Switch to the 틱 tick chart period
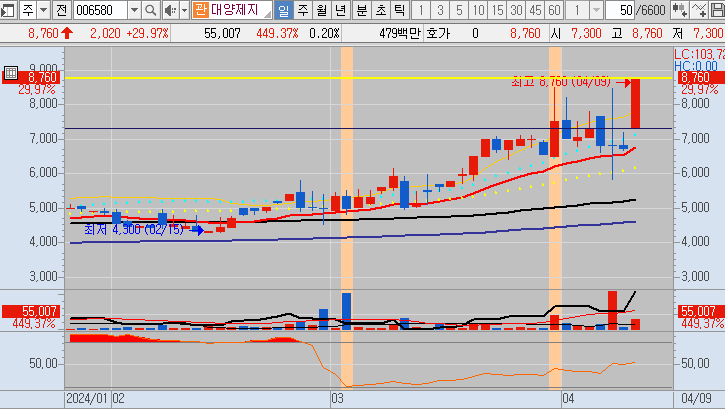 399,10
